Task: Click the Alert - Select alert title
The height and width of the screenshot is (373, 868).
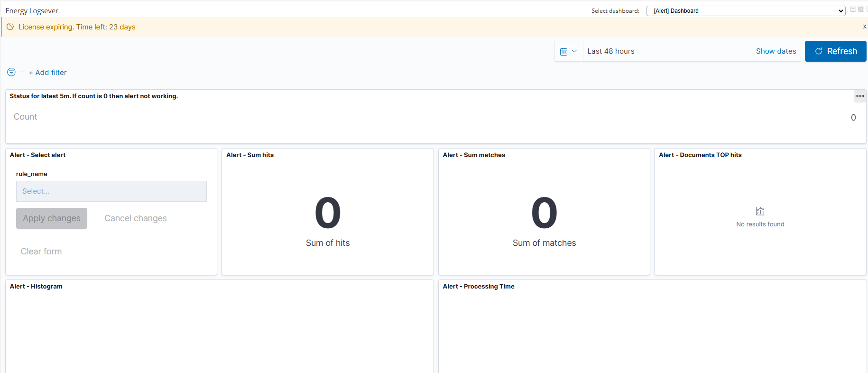Action: point(38,155)
